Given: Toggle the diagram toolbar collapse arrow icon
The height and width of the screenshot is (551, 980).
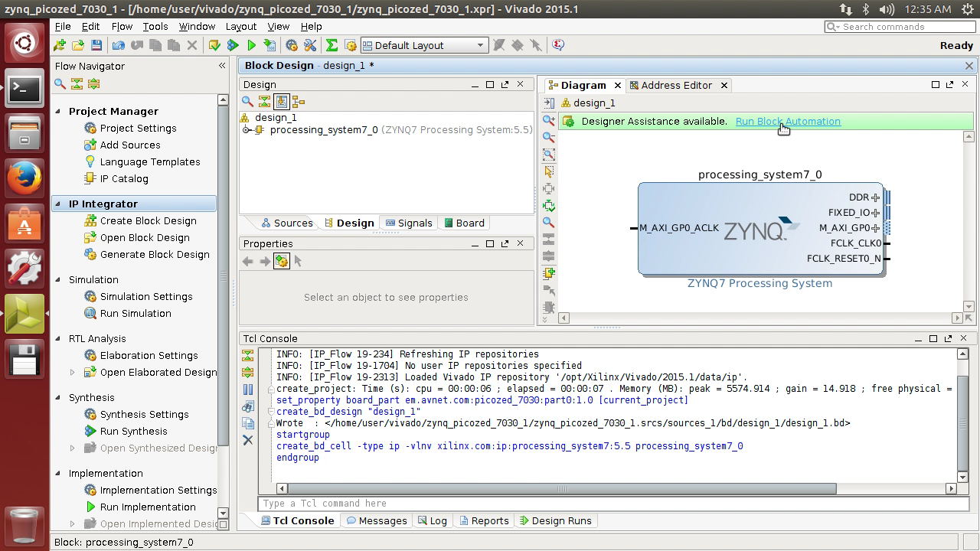Looking at the screenshot, I should click(549, 103).
